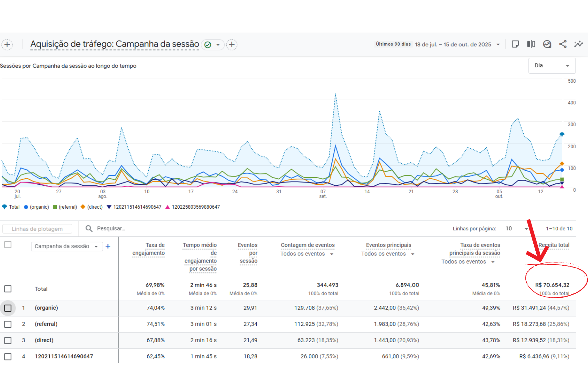Click the edit comparisons column icon

pyautogui.click(x=531, y=44)
